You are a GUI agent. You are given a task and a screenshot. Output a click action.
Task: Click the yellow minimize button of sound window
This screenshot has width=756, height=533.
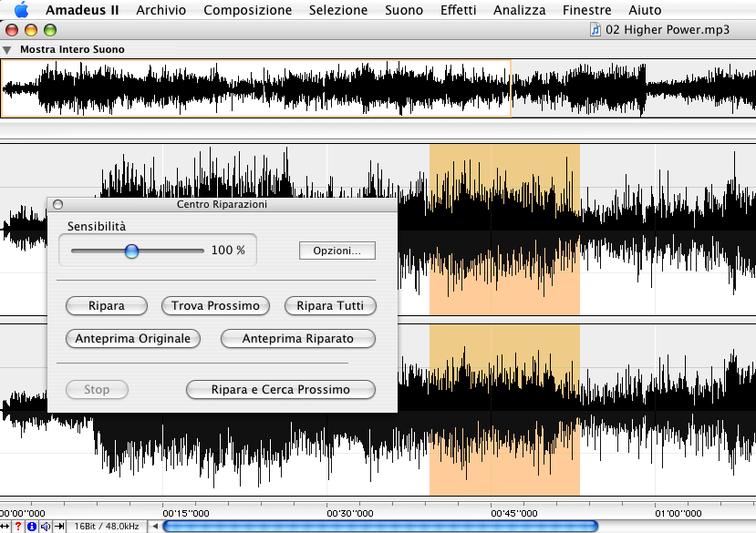click(x=31, y=30)
